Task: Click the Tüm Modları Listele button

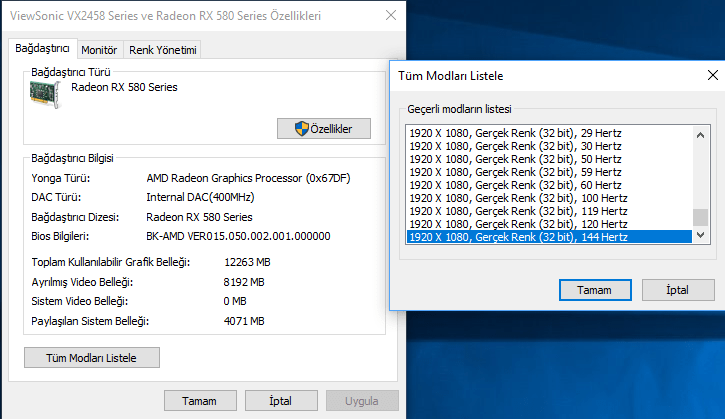Action: [92, 358]
